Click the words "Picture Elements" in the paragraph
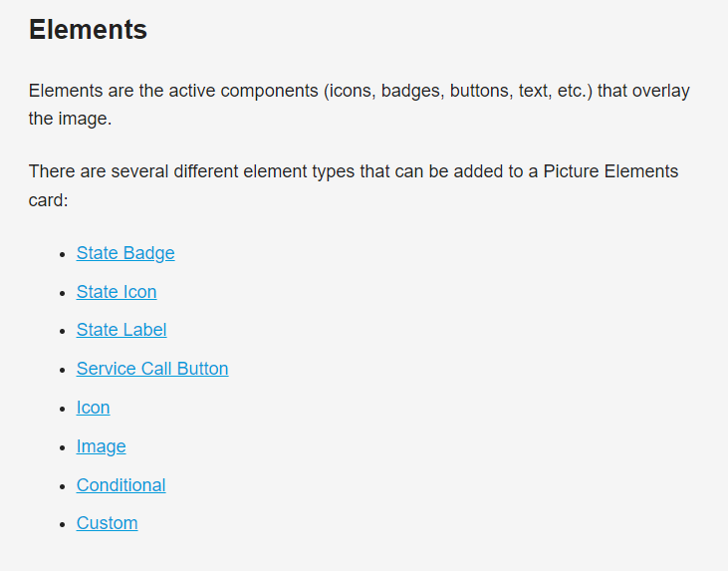This screenshot has width=728, height=571. click(x=610, y=171)
